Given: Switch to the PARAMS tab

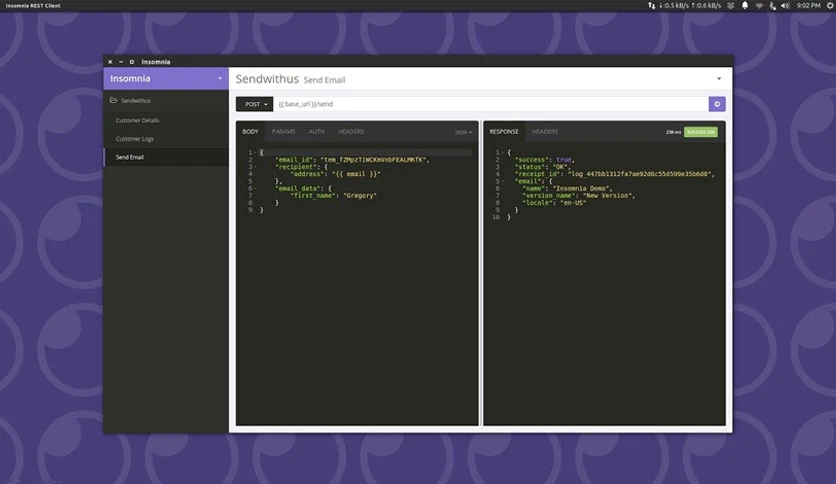Looking at the screenshot, I should point(283,132).
